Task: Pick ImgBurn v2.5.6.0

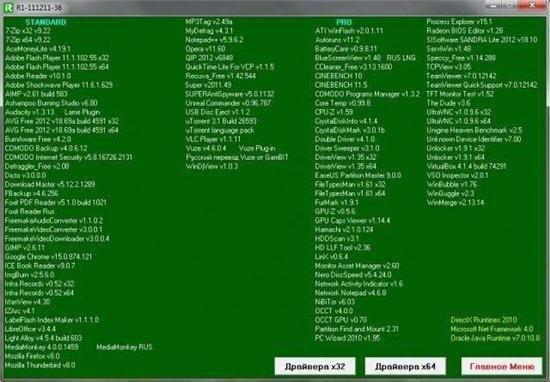Action: tap(29, 275)
